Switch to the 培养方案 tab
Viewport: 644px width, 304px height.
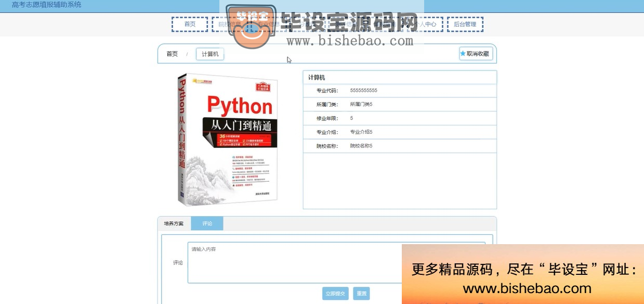pyautogui.click(x=174, y=223)
